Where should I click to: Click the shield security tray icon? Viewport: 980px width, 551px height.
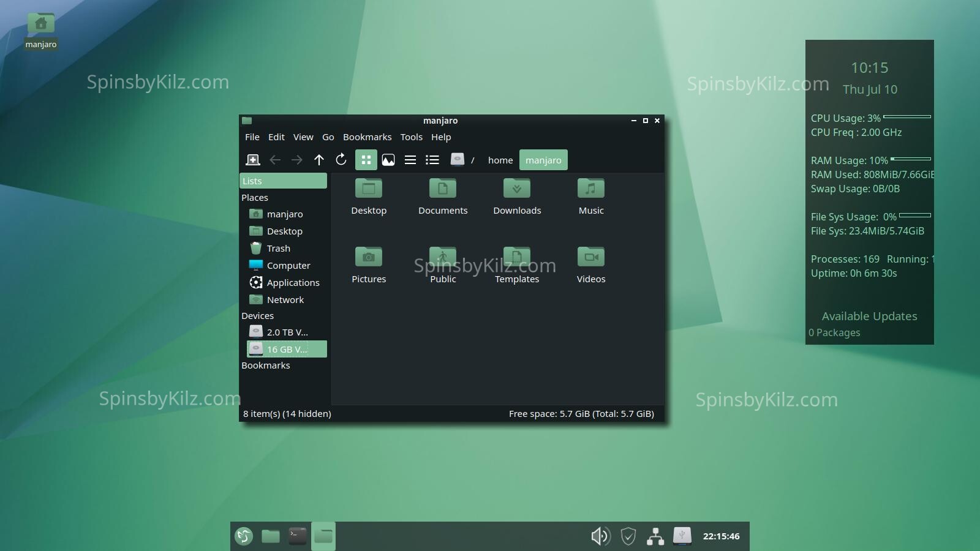[628, 536]
